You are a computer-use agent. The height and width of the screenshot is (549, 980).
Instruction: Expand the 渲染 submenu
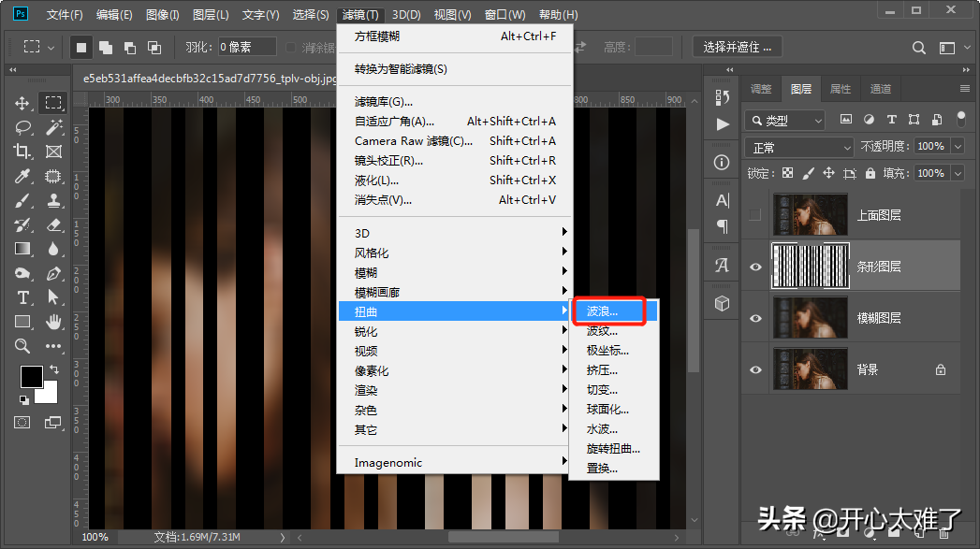coord(454,390)
